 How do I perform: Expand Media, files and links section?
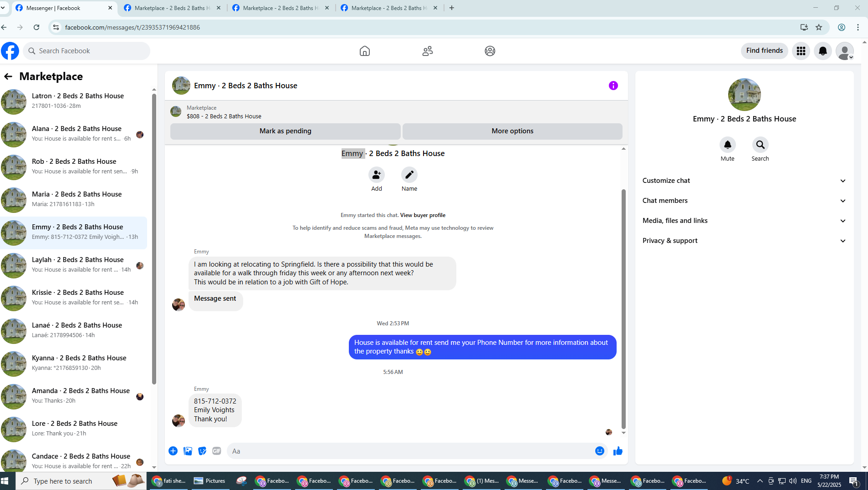[744, 221]
